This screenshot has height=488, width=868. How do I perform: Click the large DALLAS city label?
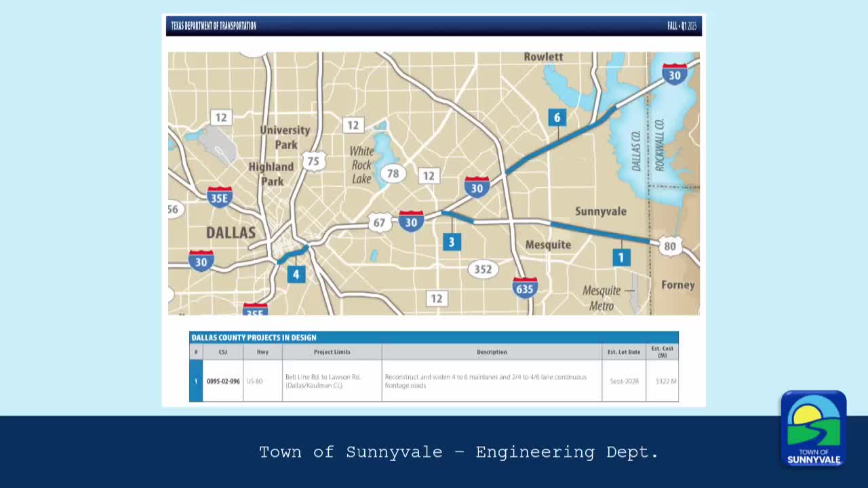231,232
